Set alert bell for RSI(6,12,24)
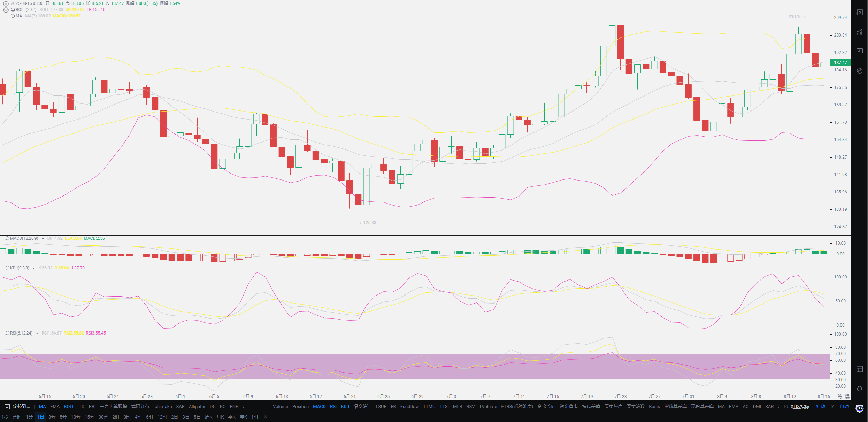 tap(7, 333)
